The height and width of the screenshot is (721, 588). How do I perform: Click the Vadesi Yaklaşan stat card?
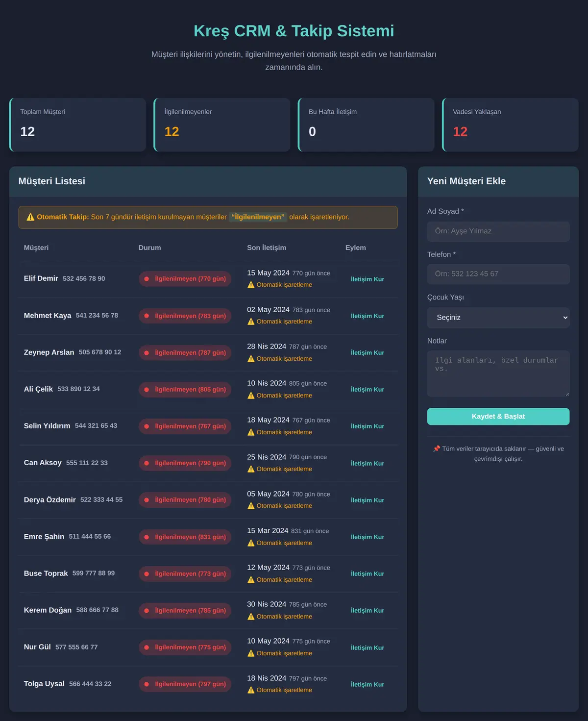pos(511,125)
